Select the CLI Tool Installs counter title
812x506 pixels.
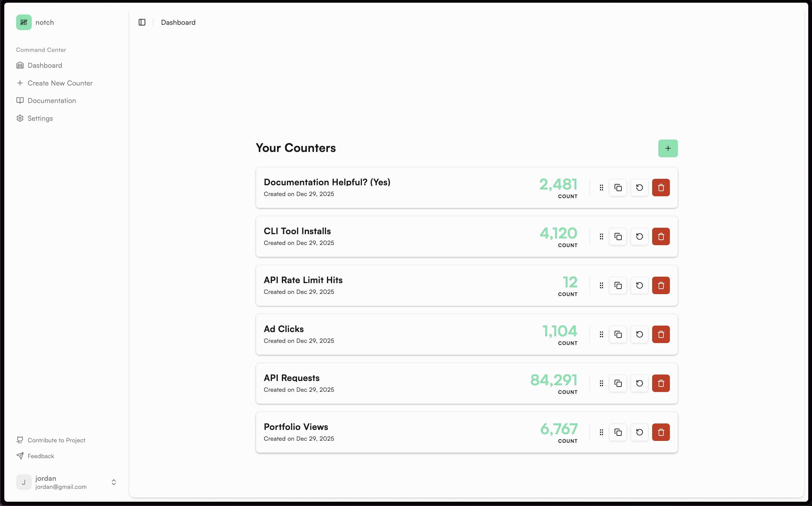coord(297,231)
